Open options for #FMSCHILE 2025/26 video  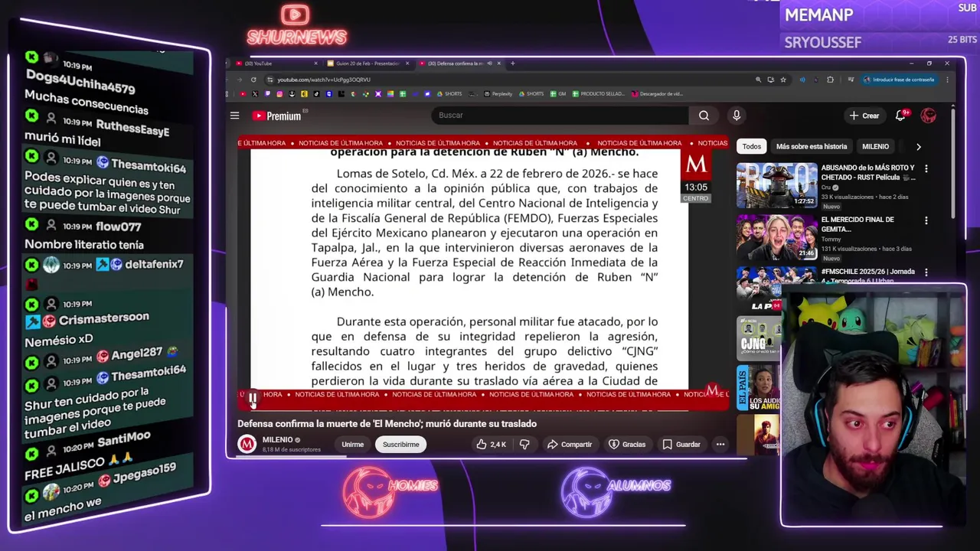pyautogui.click(x=926, y=272)
